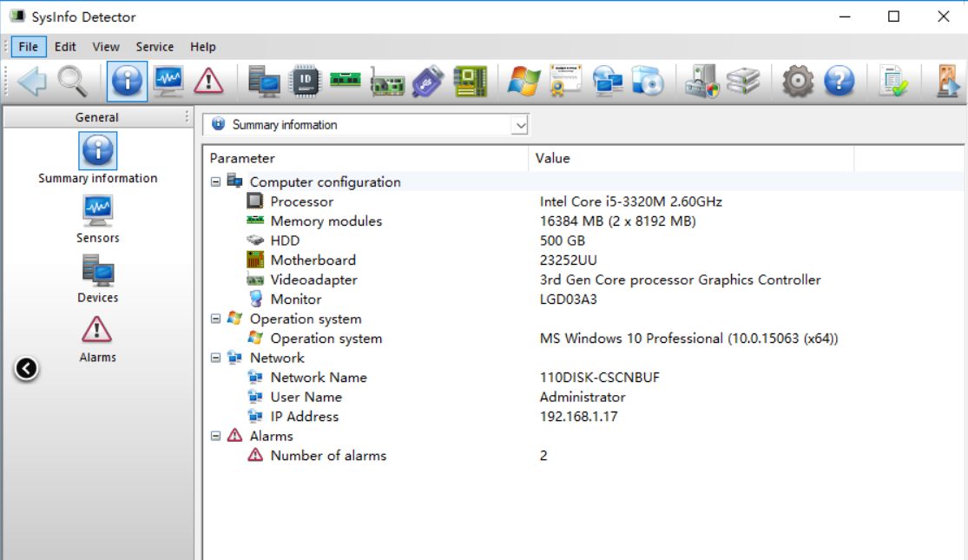Open the PCI card toolbar icon
This screenshot has height=560, width=968.
[387, 82]
